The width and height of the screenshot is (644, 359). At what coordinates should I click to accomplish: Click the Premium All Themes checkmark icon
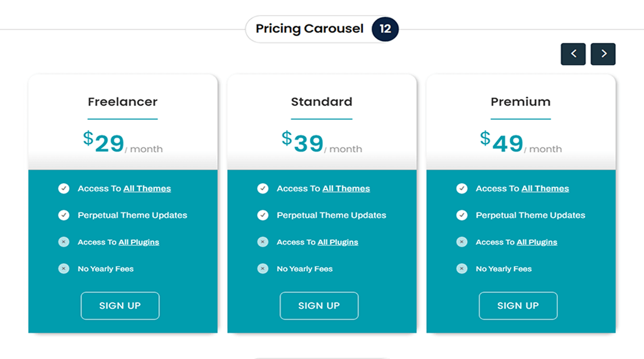(462, 188)
